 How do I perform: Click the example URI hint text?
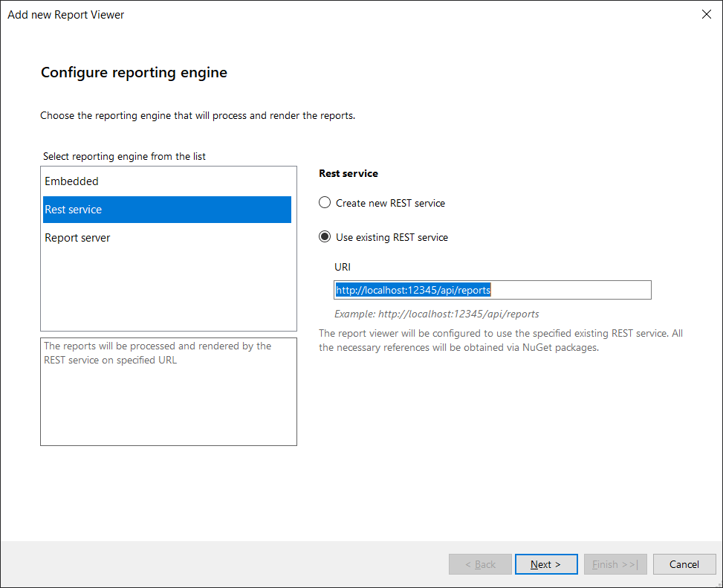[x=437, y=314]
